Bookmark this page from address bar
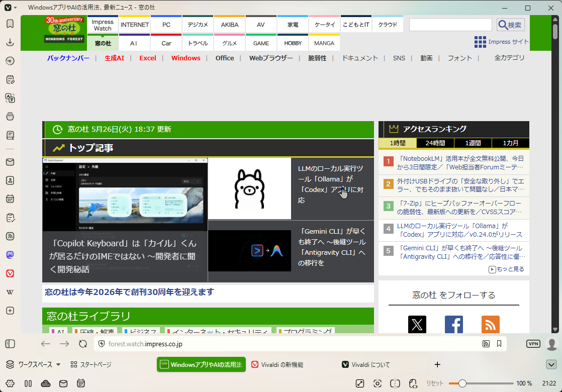This screenshot has height=392, width=562. (x=499, y=344)
